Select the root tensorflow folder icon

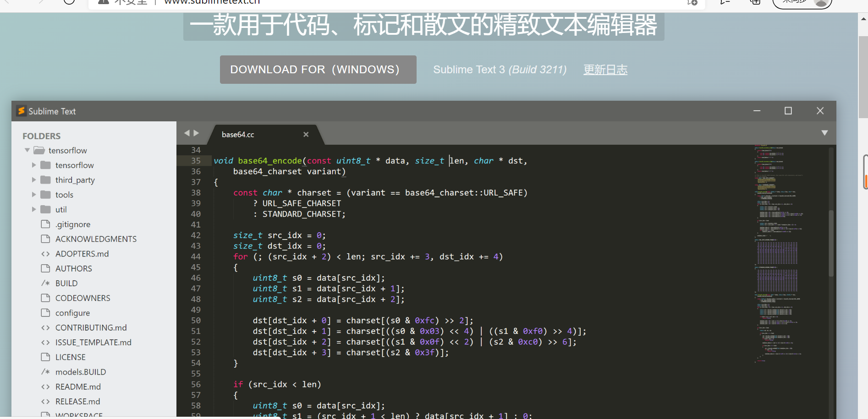(39, 150)
